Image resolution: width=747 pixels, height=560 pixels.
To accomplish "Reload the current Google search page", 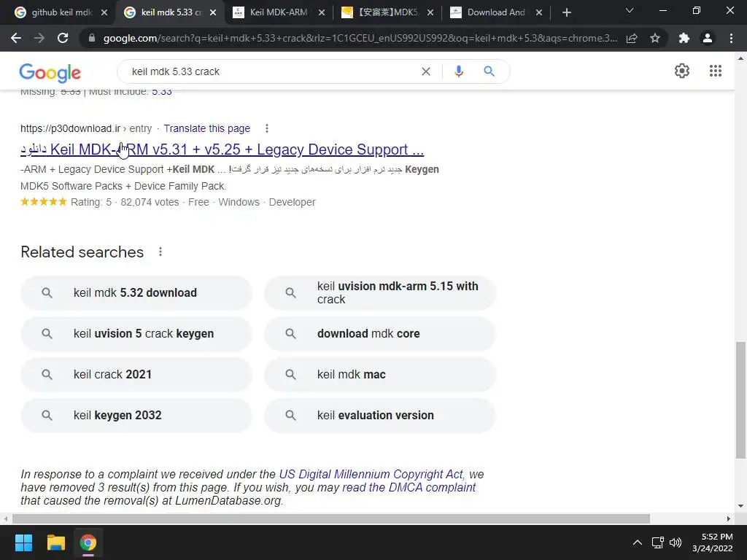I will [63, 38].
